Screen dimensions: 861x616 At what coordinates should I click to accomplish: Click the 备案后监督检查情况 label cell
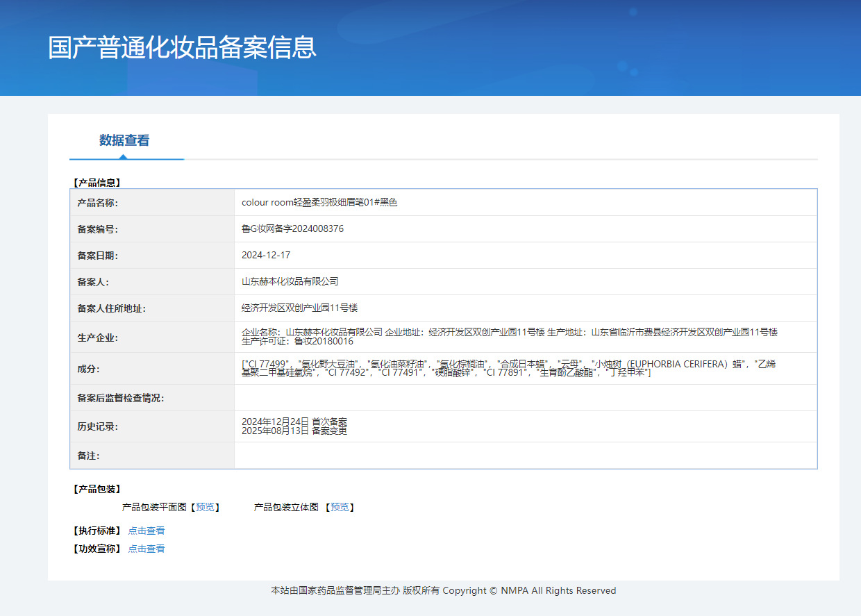point(152,398)
